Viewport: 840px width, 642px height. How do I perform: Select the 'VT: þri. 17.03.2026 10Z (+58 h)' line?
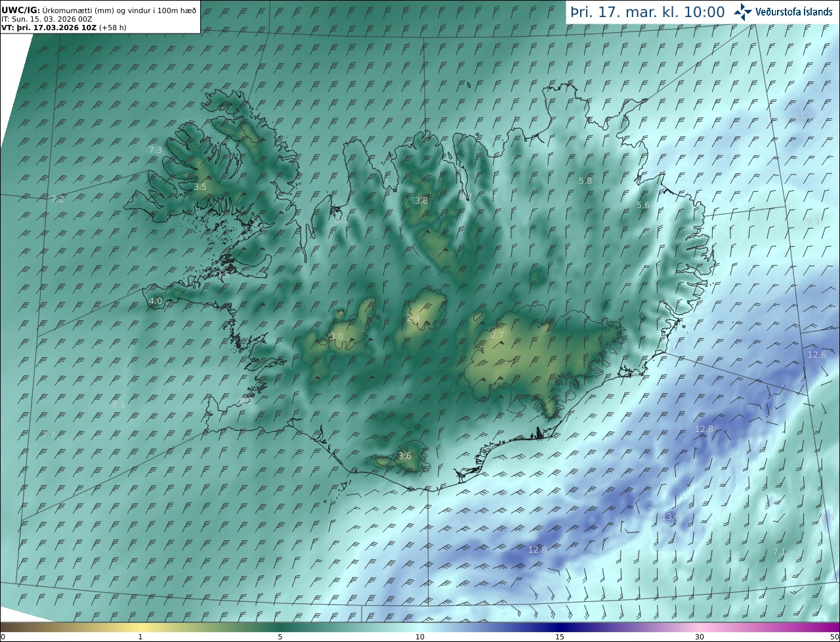click(64, 28)
